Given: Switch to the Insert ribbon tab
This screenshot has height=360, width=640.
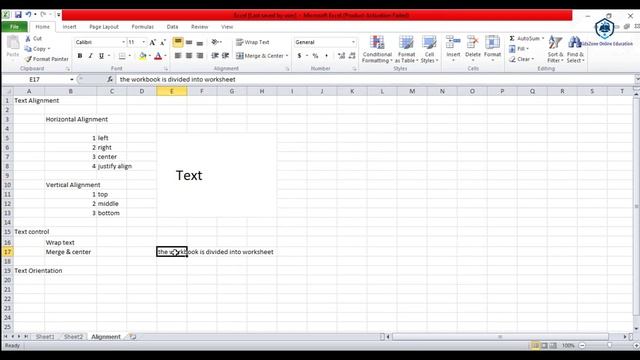Looking at the screenshot, I should coord(69,27).
